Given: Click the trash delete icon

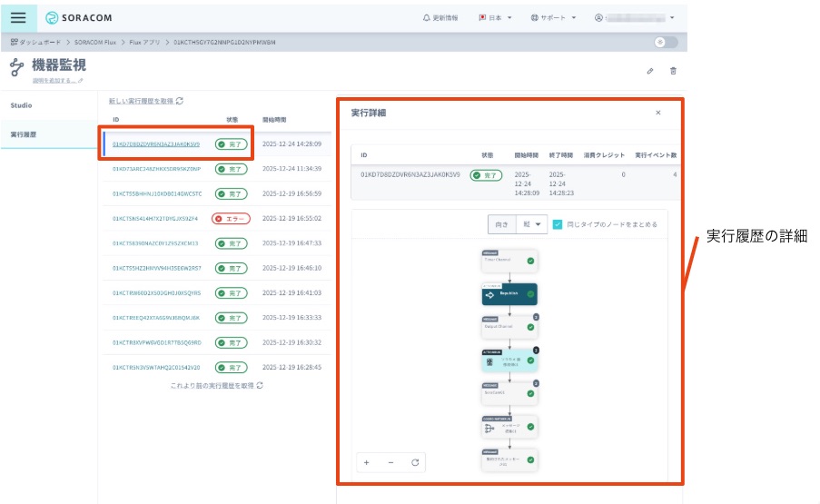Looking at the screenshot, I should pyautogui.click(x=673, y=71).
